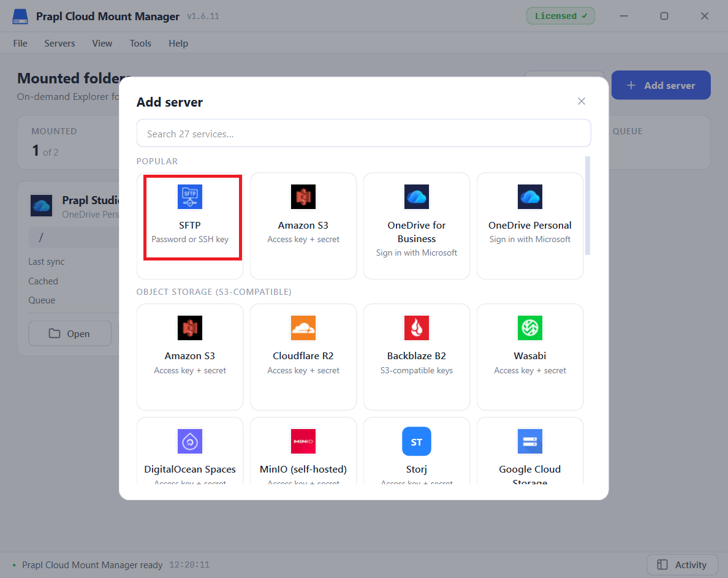Click status text 'Prapl Cloud Mount Manager ready'
The image size is (728, 578).
coord(93,565)
